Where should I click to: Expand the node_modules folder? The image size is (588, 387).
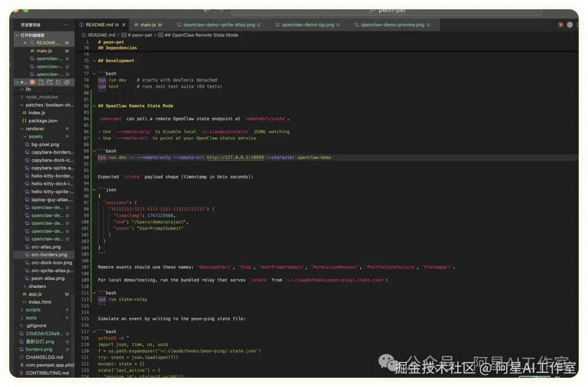coord(22,97)
